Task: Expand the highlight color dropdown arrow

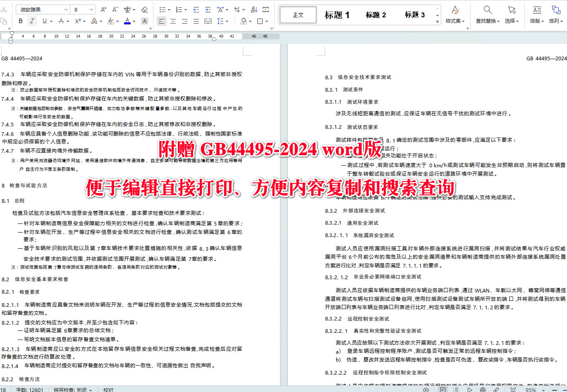Action: [118, 21]
